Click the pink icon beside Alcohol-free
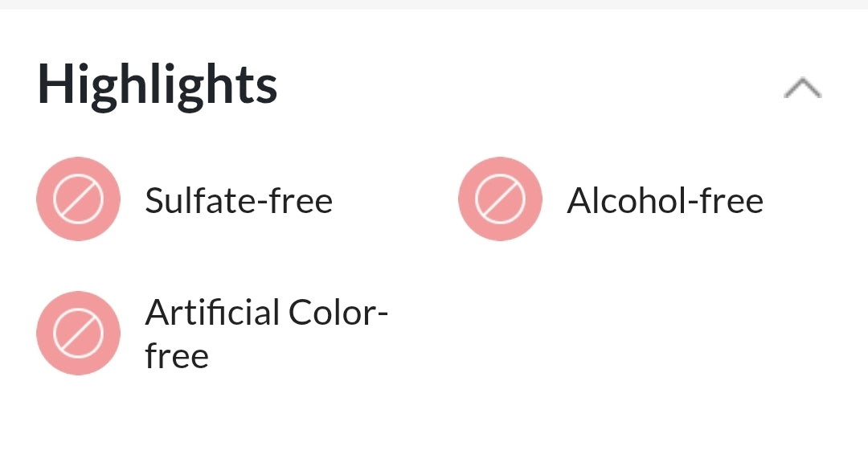 click(x=500, y=199)
